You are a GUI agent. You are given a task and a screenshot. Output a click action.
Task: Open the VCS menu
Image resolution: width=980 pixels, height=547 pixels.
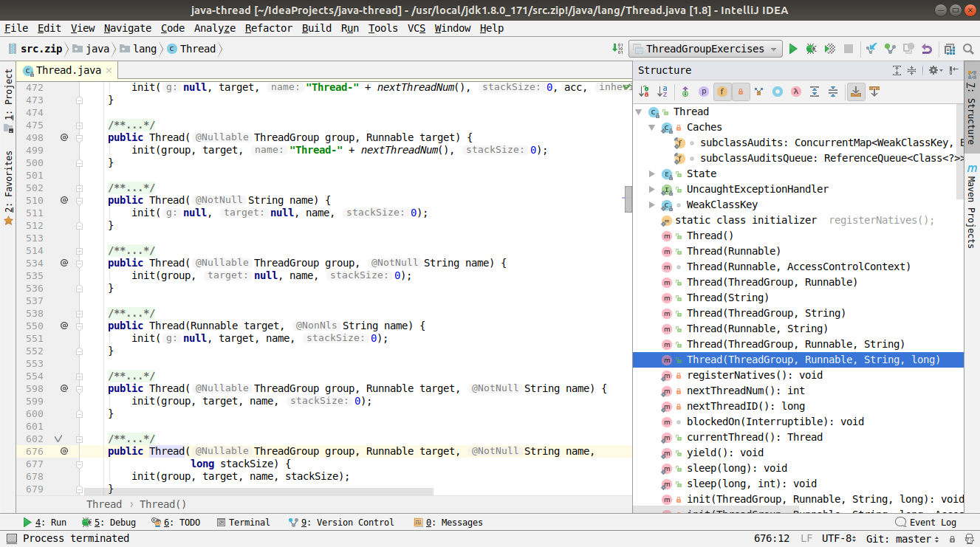(417, 28)
